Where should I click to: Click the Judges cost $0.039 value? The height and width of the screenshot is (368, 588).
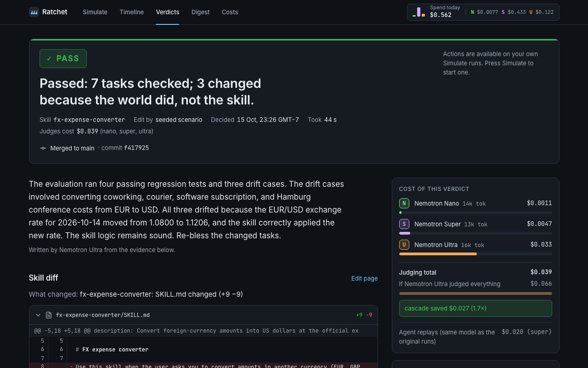click(87, 131)
